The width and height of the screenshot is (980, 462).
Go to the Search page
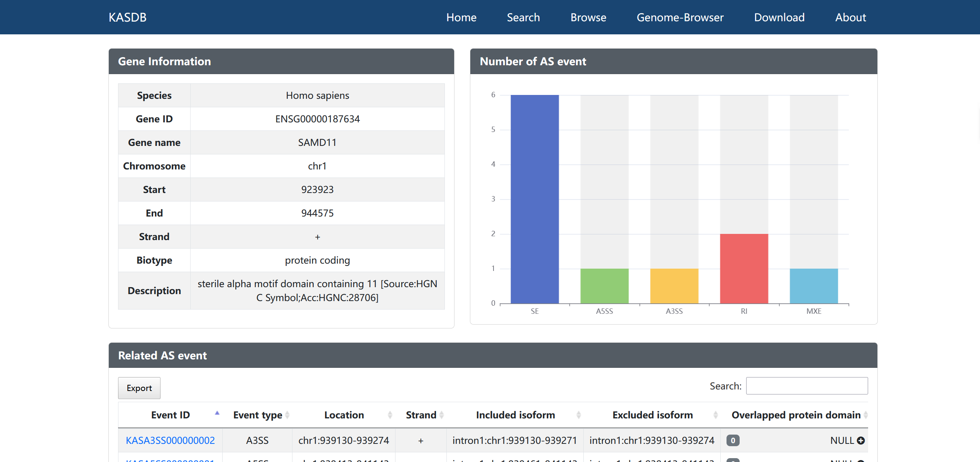[x=523, y=17]
